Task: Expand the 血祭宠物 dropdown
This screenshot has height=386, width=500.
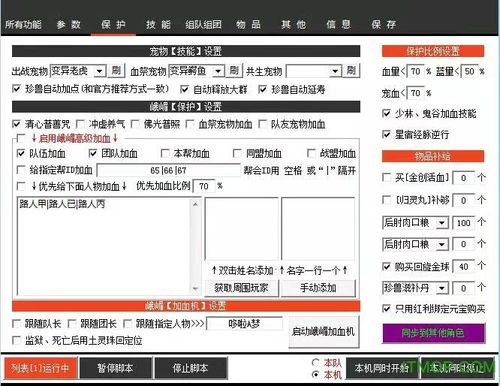Action: [x=218, y=71]
